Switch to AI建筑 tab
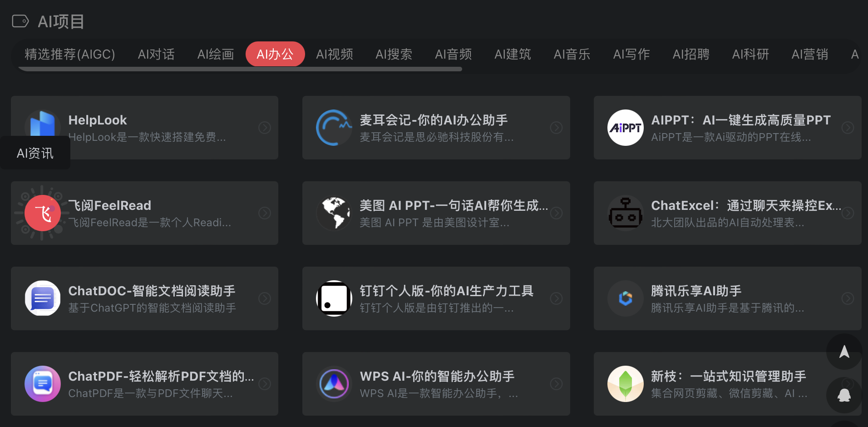Image resolution: width=868 pixels, height=427 pixels. point(513,54)
